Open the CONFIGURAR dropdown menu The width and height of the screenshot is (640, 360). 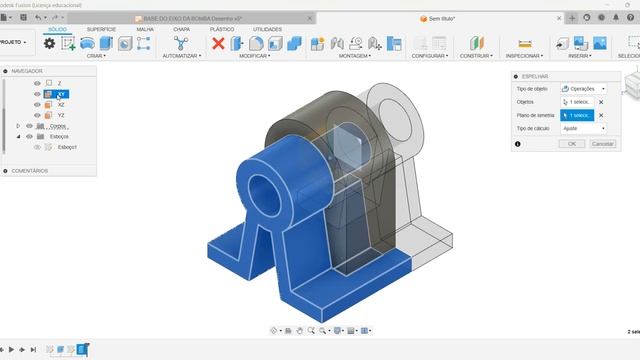click(430, 56)
